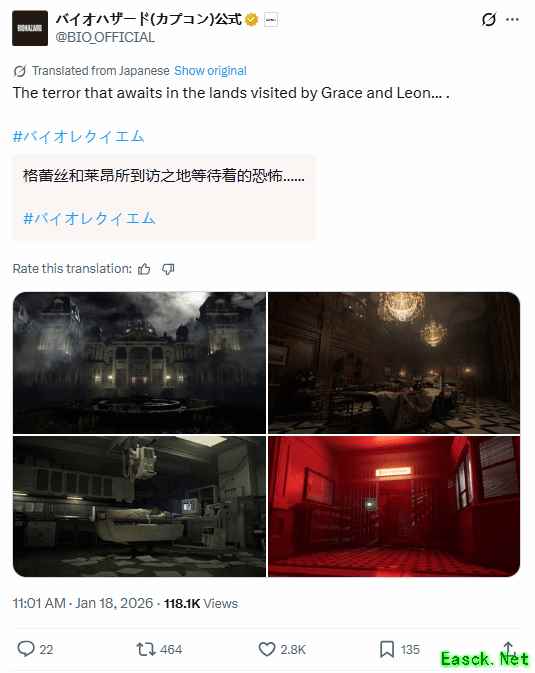Open the mansion exterior image
The width and height of the screenshot is (535, 673).
point(140,363)
